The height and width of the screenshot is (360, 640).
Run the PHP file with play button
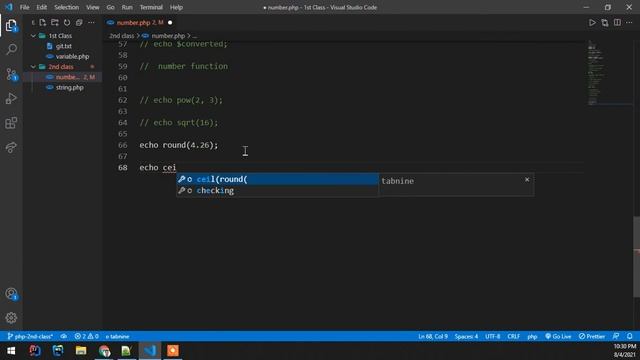coord(592,22)
